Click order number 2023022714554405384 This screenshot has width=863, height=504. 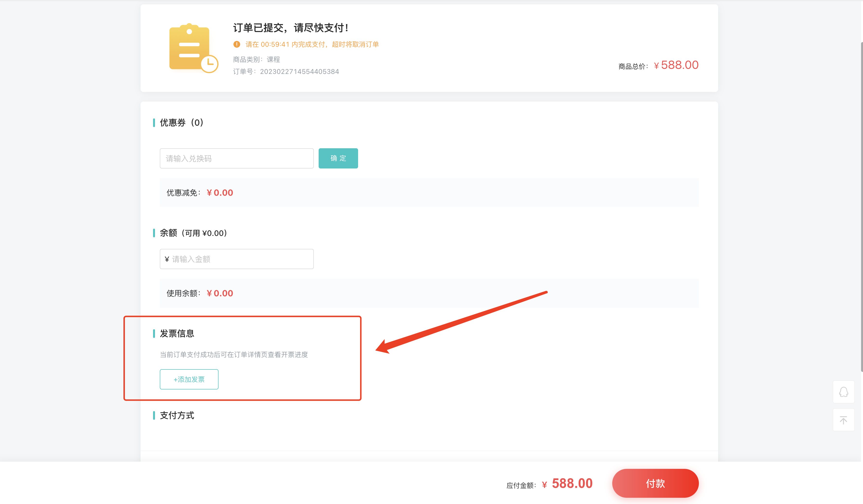click(299, 71)
